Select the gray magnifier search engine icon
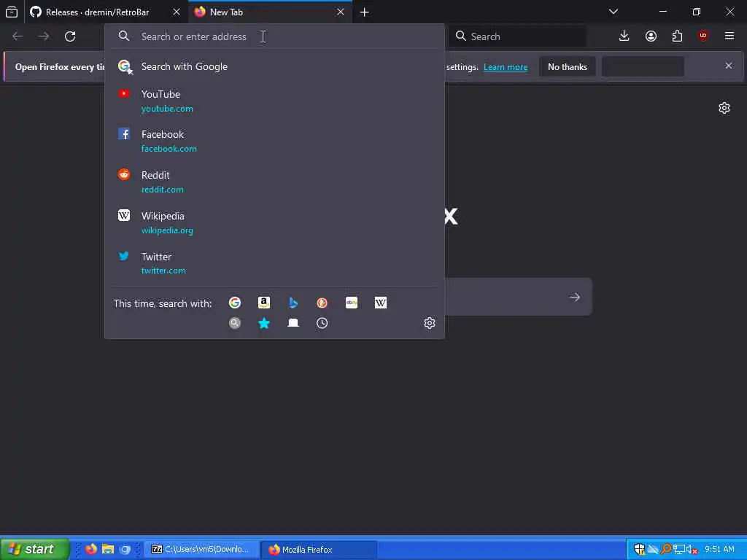 click(x=234, y=323)
